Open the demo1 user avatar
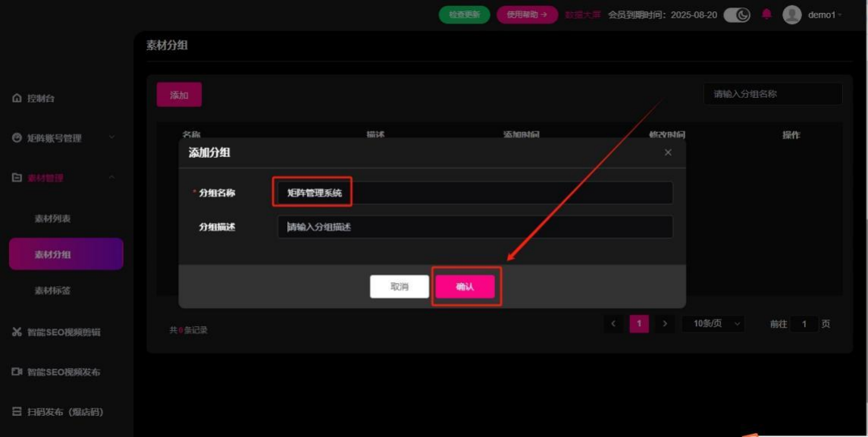This screenshot has height=437, width=868. (x=791, y=15)
